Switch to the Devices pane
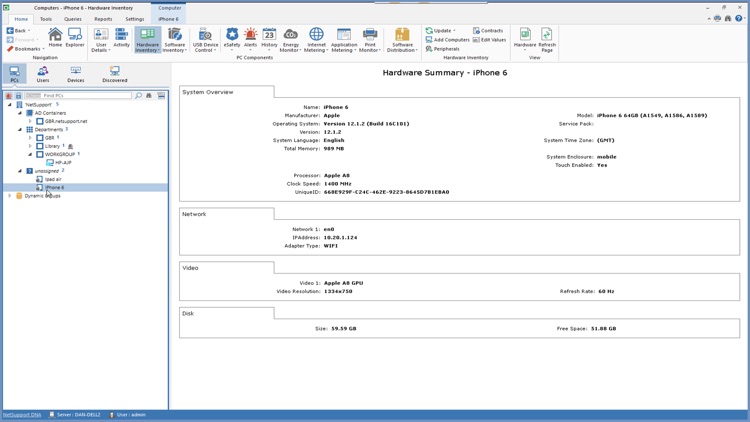Viewport: 750px width, 422px height. click(76, 74)
